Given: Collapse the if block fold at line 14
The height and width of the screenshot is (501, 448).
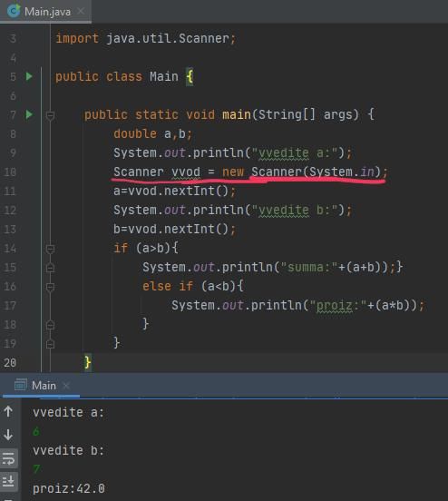Looking at the screenshot, I should coord(50,249).
